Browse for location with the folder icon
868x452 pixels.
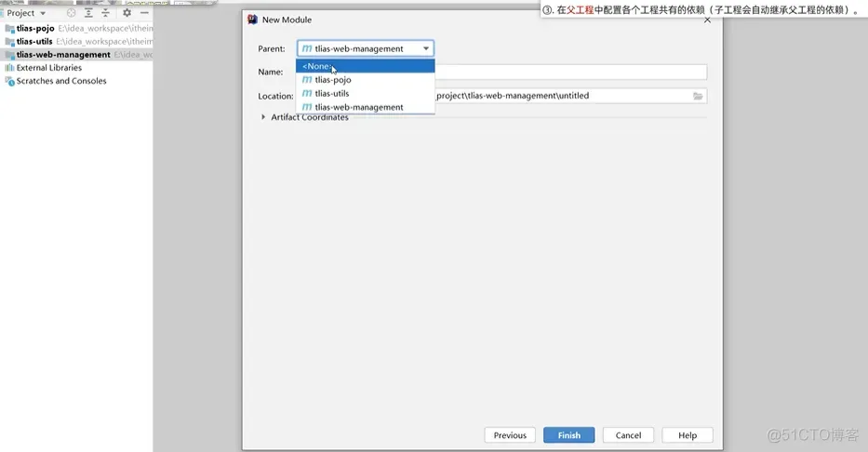[698, 96]
